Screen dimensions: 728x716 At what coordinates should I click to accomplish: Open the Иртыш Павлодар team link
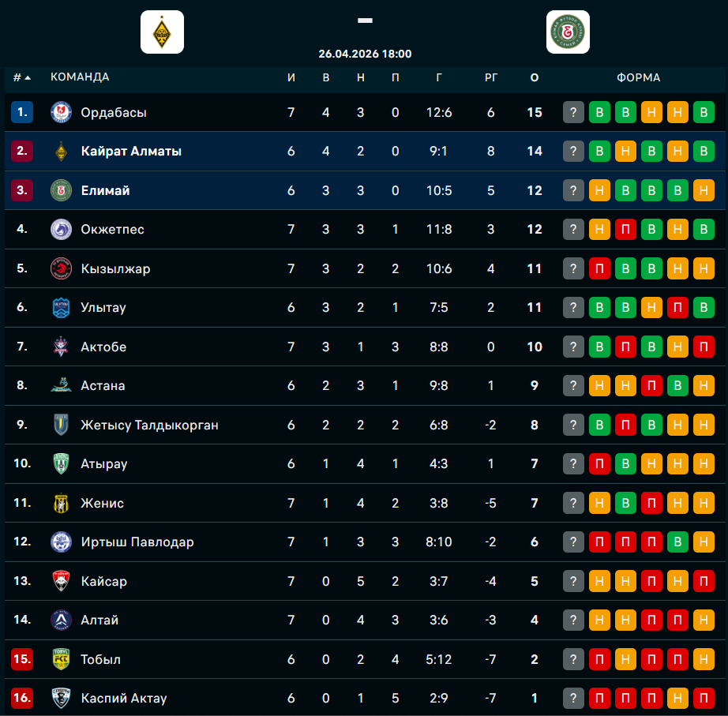pyautogui.click(x=137, y=542)
